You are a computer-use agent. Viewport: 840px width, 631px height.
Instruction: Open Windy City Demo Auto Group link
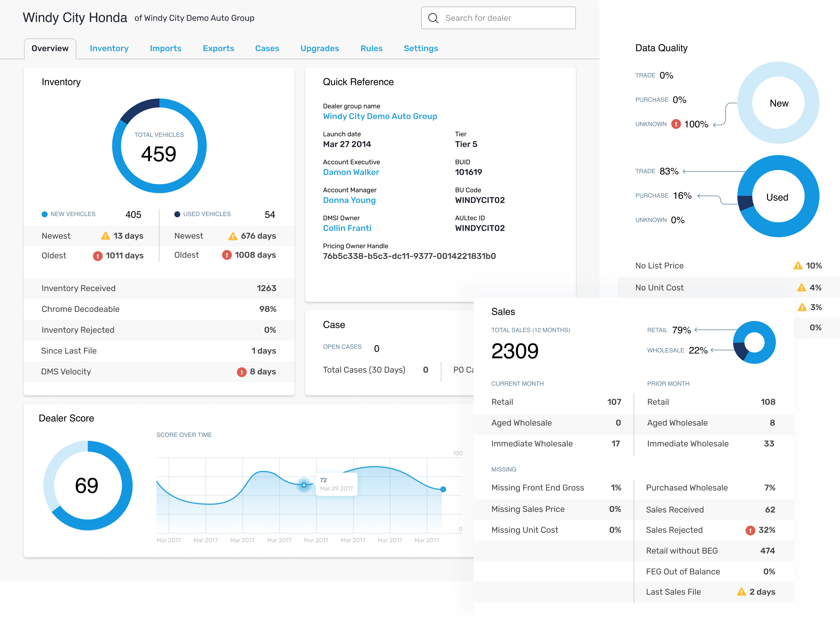380,116
